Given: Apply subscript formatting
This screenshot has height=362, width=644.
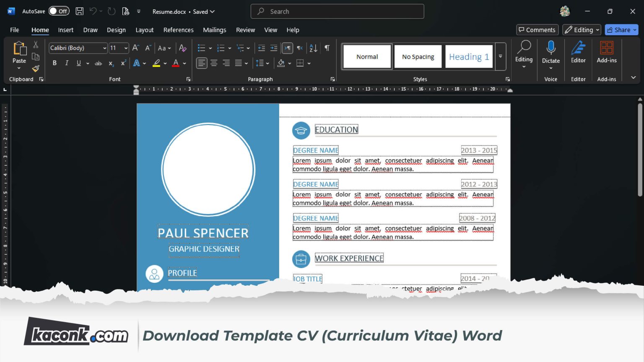Looking at the screenshot, I should click(110, 63).
